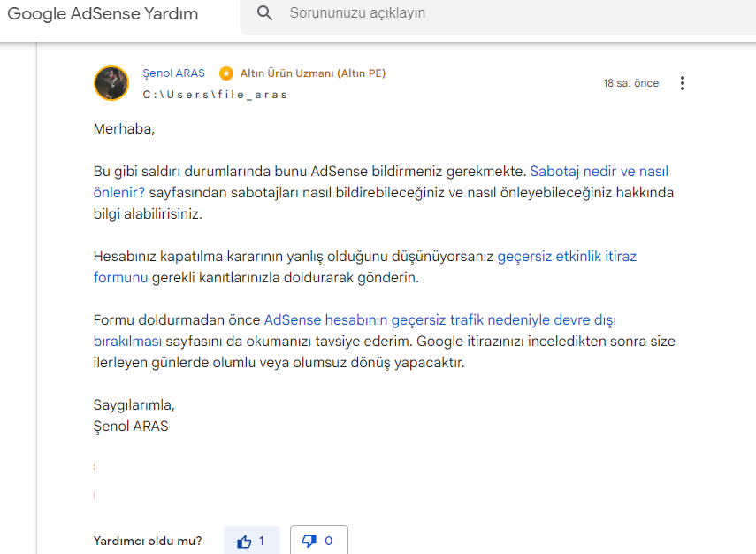The image size is (756, 554).
Task: Click the 'önlenir?' continuation of Sabotaj link
Action: 119,193
